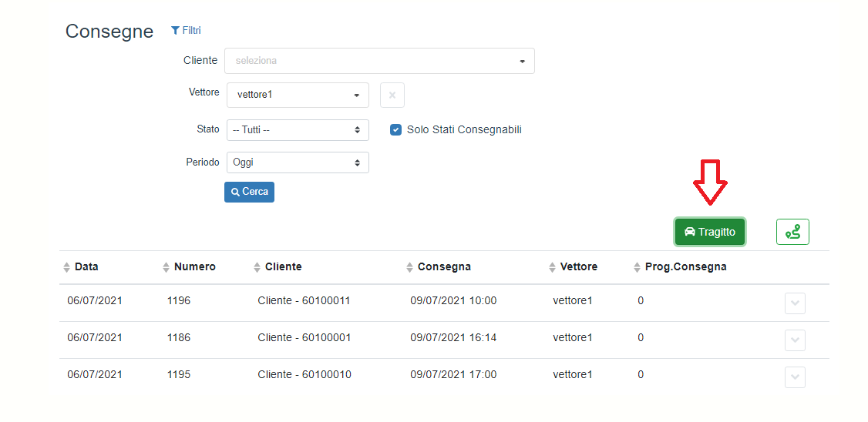Expand row actions for delivery 1196
The height and width of the screenshot is (422, 868).
(x=795, y=303)
